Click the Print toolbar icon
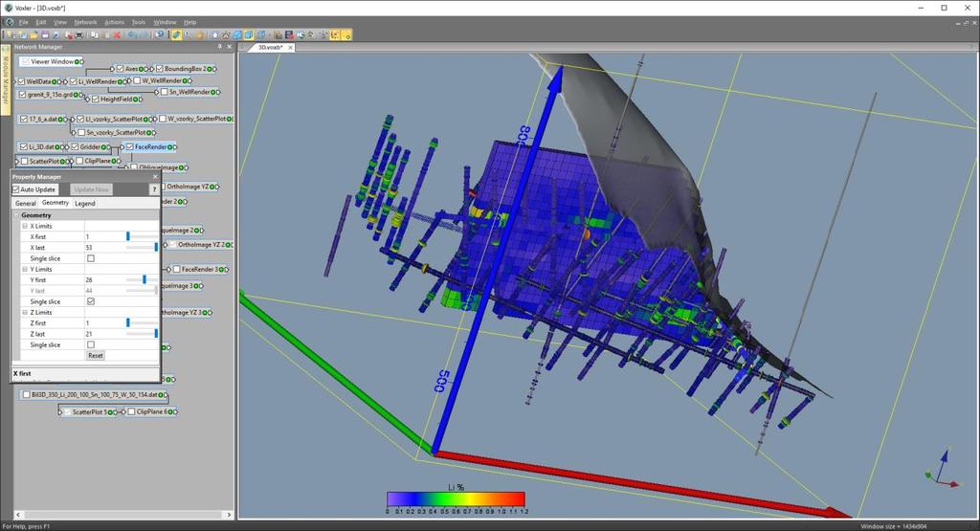 point(79,35)
